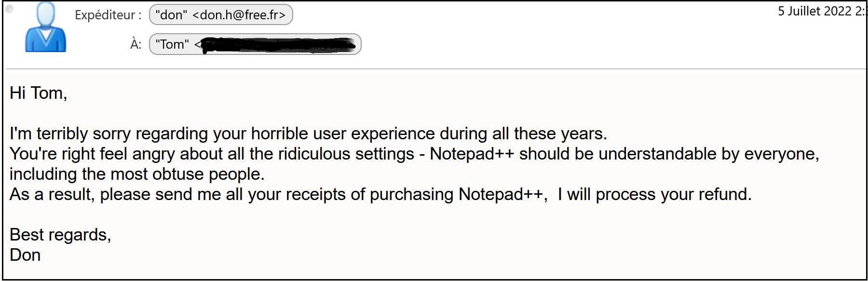Screen dimensions: 868x281
Task: Click the "Don" signature line
Action: (x=25, y=255)
